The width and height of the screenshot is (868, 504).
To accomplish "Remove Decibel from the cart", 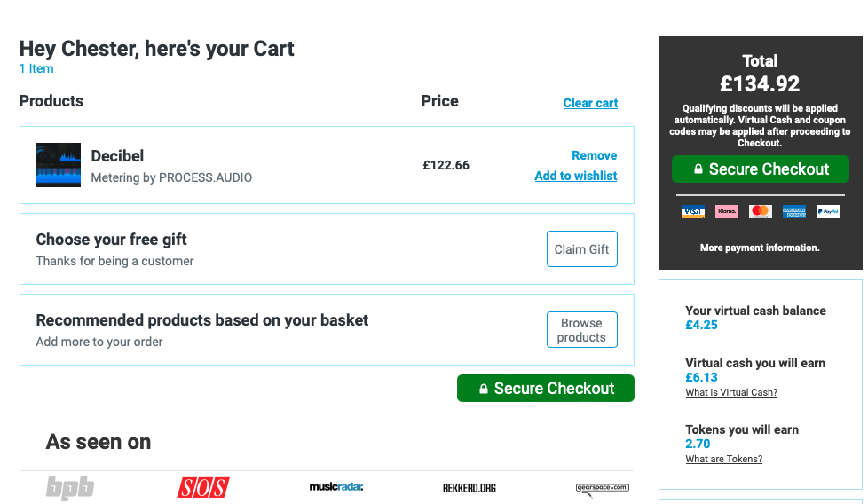I will pos(594,155).
